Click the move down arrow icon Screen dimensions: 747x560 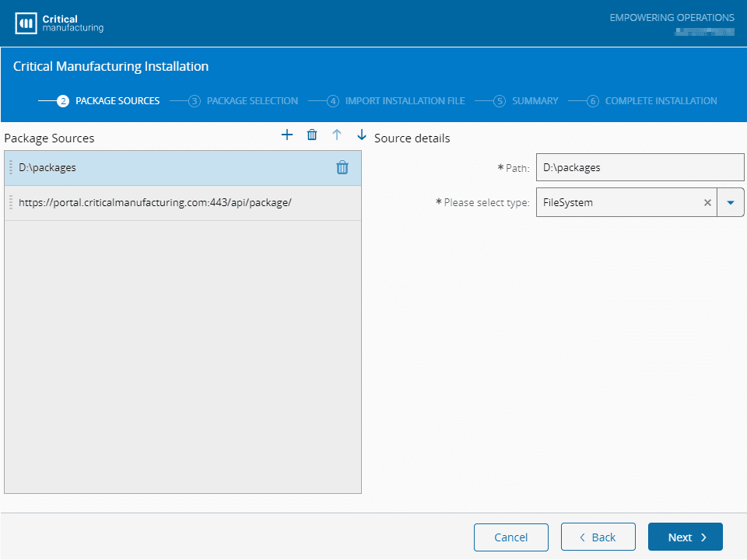(361, 135)
